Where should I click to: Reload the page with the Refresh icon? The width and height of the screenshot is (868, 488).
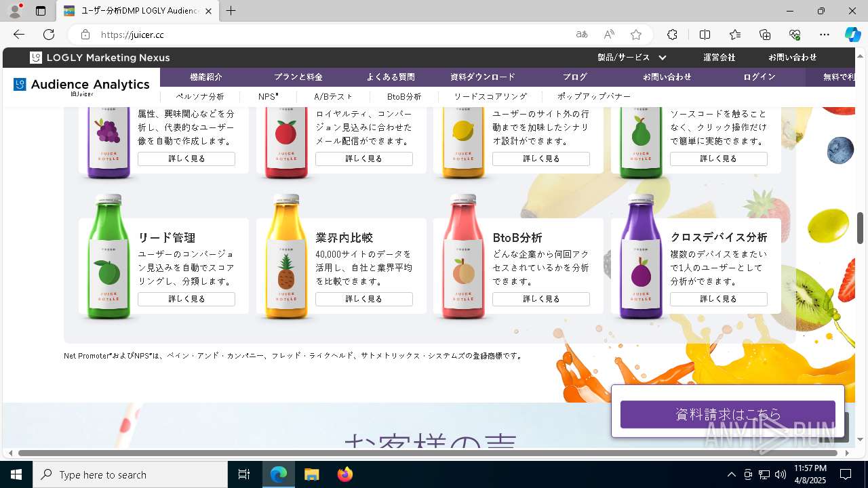click(49, 35)
